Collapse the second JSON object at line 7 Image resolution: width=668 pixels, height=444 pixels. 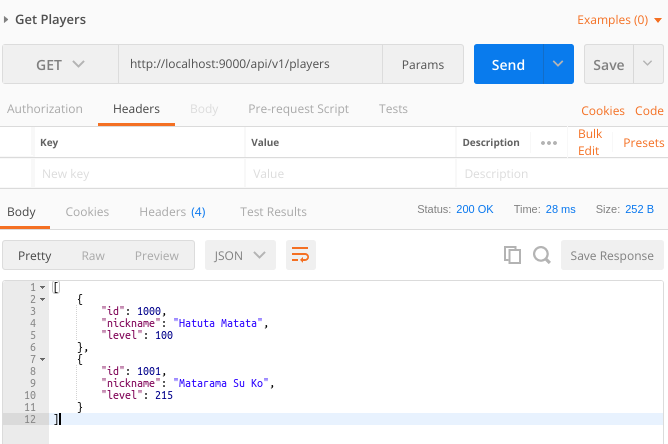click(x=41, y=359)
